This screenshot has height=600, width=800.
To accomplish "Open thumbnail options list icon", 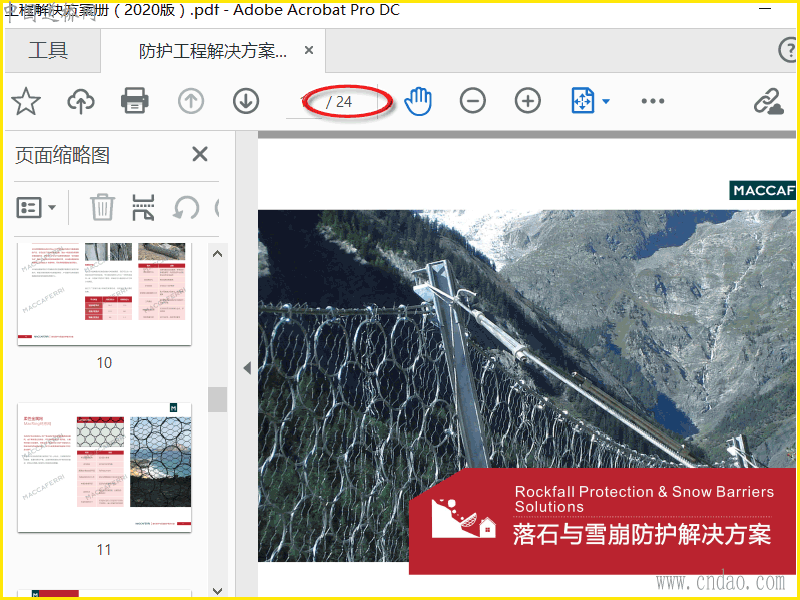I will 36,208.
